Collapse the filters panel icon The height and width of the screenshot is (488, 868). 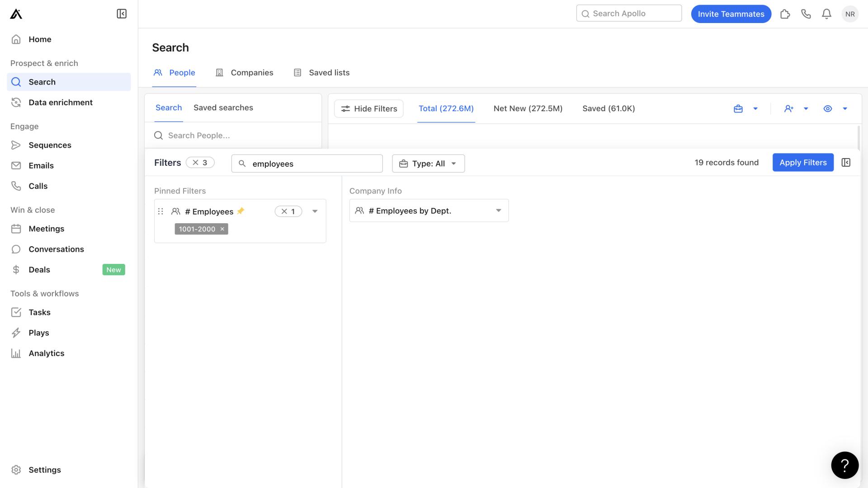[846, 163]
